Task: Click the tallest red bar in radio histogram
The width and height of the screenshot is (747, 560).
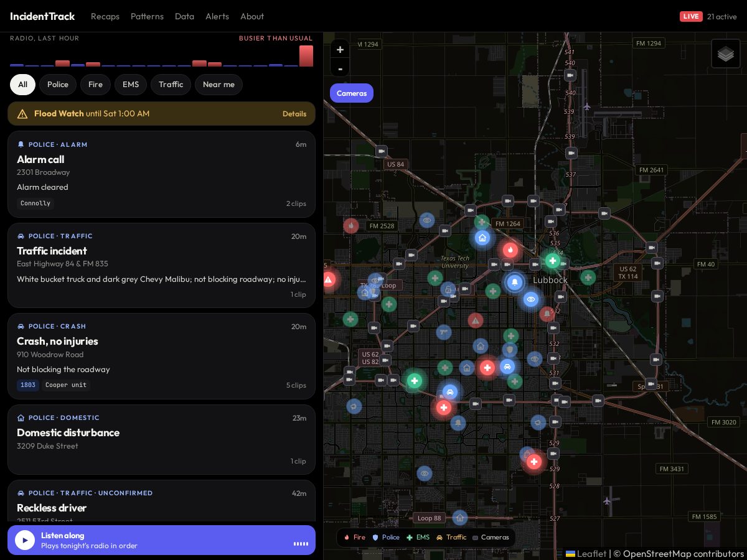Action: [x=306, y=56]
